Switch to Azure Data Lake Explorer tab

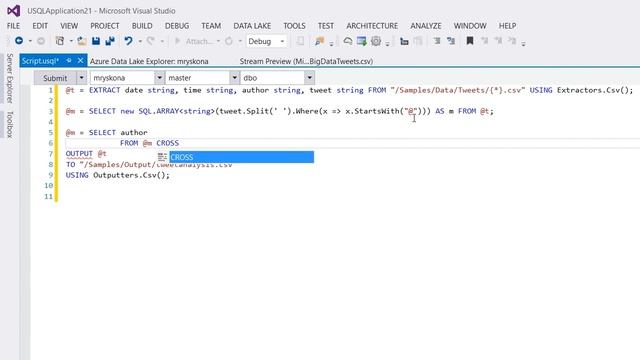pyautogui.click(x=149, y=61)
